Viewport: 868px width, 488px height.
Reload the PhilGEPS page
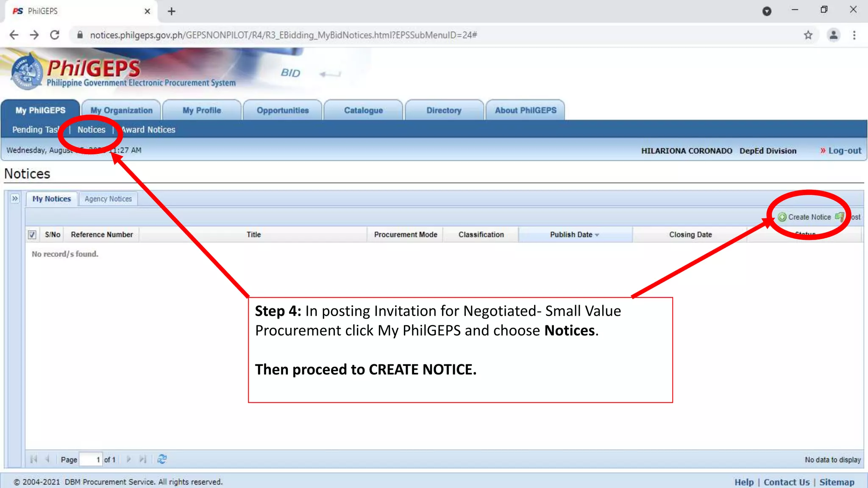pyautogui.click(x=55, y=35)
